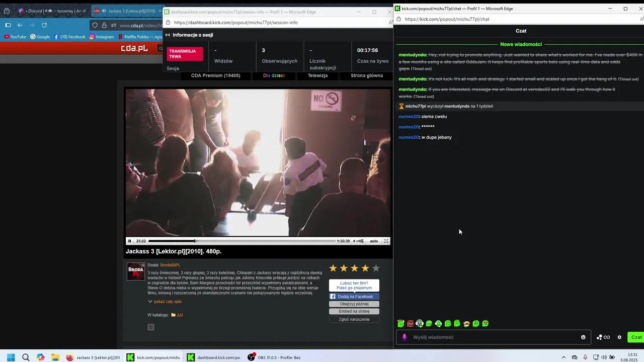The image size is (644, 362).
Task: Click the Broda PL uploader avatar
Action: (x=136, y=271)
